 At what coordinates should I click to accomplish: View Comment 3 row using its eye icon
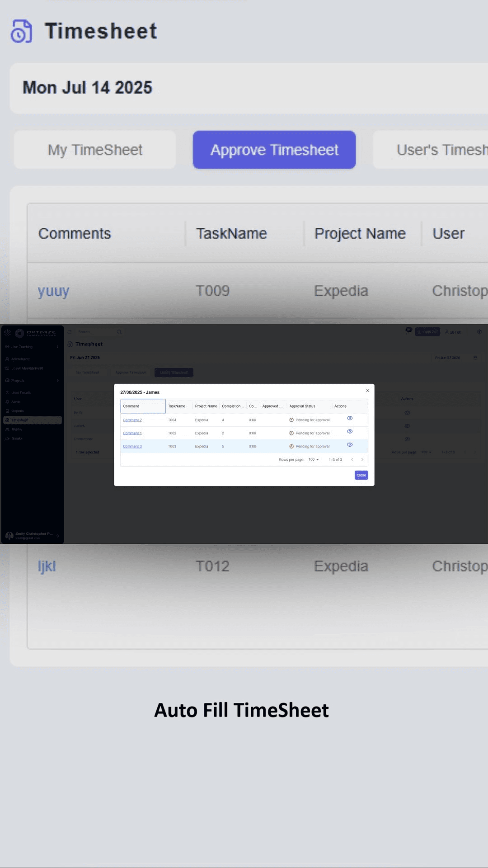click(350, 445)
